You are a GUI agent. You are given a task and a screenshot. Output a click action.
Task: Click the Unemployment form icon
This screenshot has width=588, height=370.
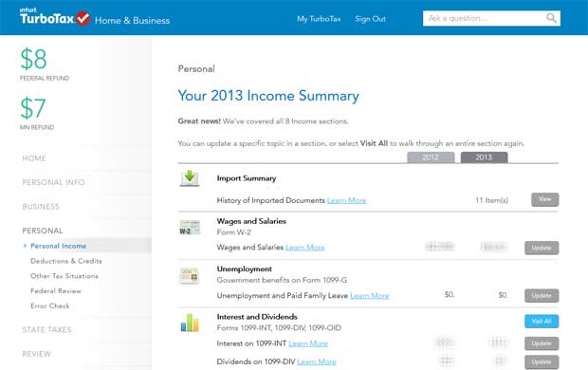coord(190,276)
